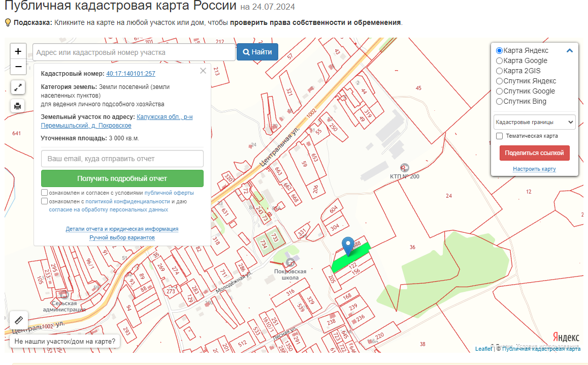This screenshot has height=365, width=588.
Task: Click parcel labeled 220 on map
Action: point(379,336)
